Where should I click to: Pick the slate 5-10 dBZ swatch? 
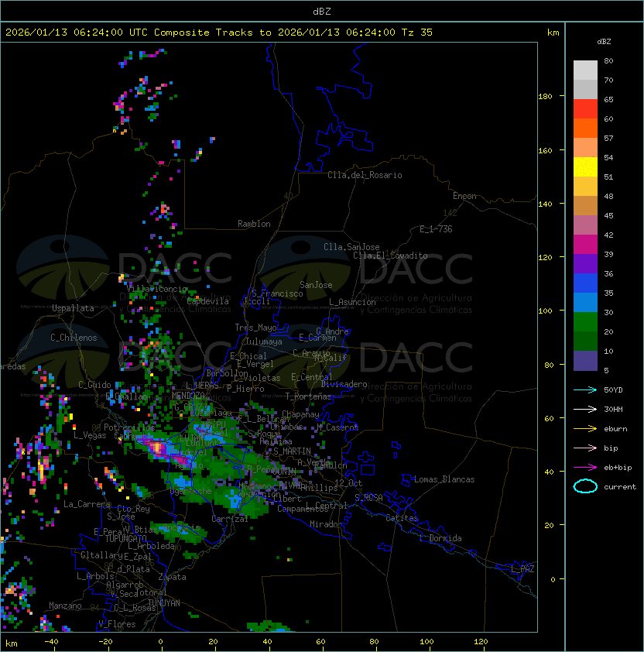click(x=585, y=361)
